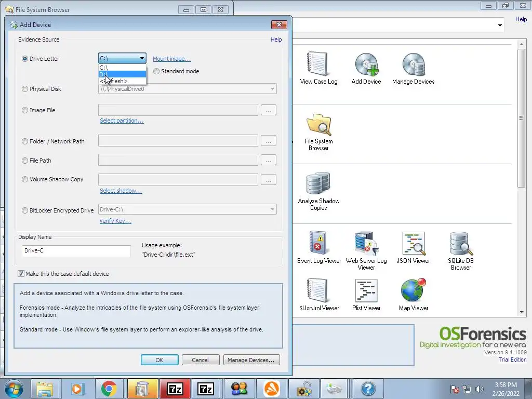Click the Image File path field
The width and height of the screenshot is (532, 399).
tap(178, 110)
